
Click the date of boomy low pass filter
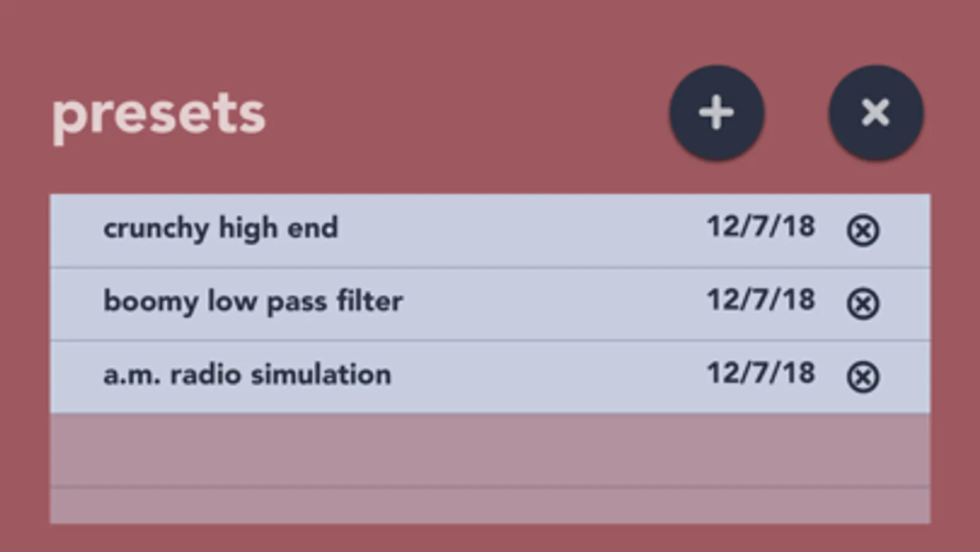(x=761, y=301)
